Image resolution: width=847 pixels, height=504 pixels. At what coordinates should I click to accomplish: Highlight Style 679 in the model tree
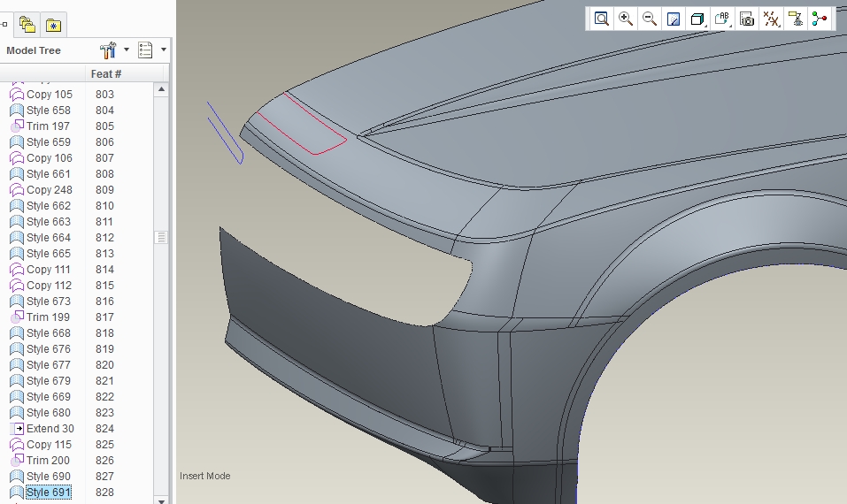[49, 381]
